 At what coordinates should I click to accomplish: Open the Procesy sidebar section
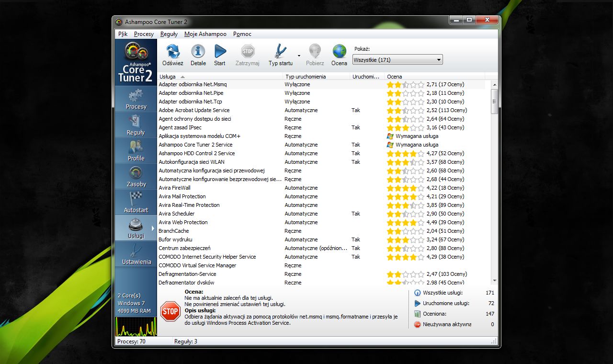tap(136, 99)
